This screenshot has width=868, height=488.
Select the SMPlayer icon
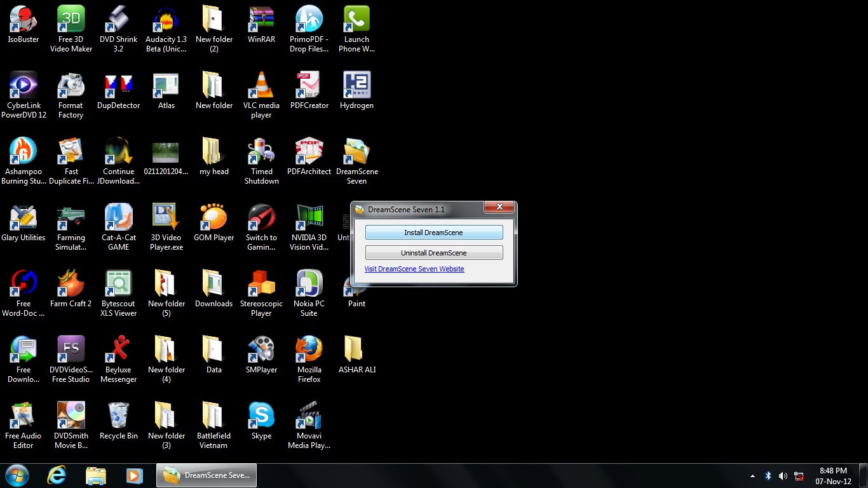click(x=262, y=356)
